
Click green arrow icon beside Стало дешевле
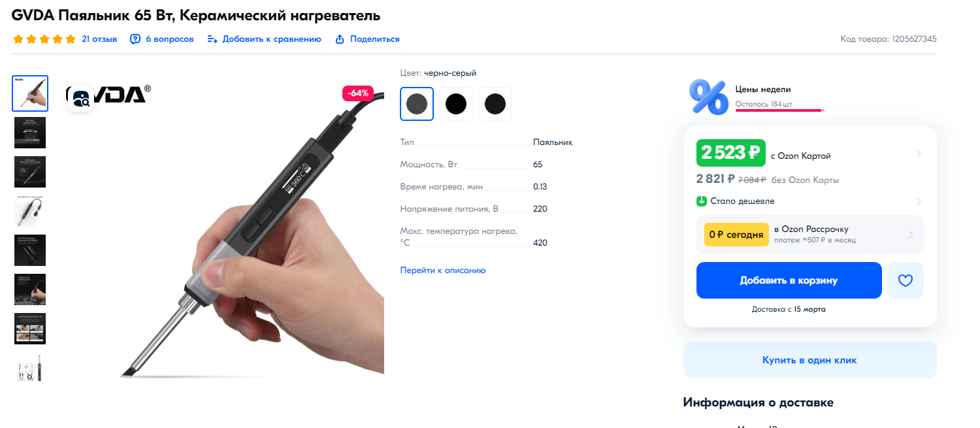coord(702,201)
